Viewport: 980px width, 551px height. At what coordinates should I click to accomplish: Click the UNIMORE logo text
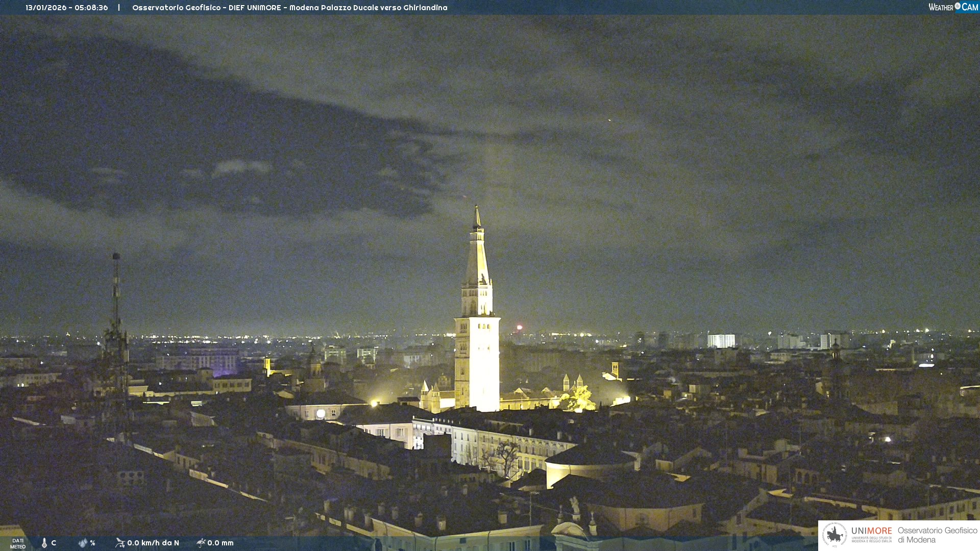coord(871,531)
